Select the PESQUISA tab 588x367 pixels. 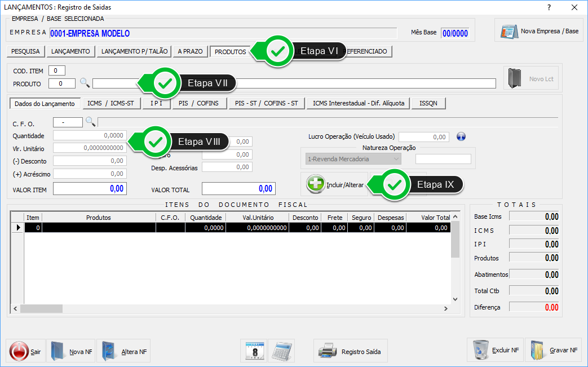25,51
